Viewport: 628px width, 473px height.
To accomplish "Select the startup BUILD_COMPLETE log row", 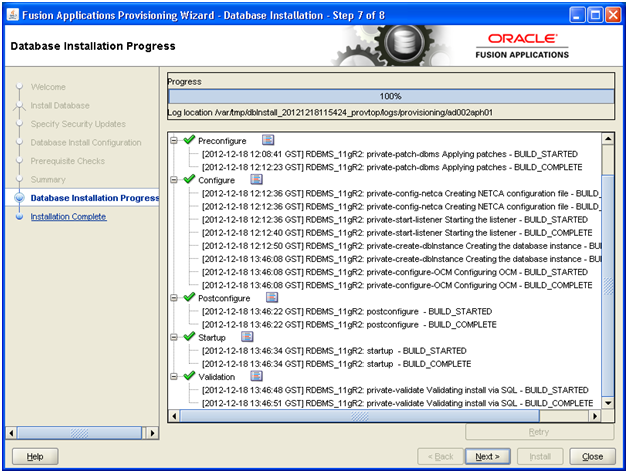I will (336, 364).
